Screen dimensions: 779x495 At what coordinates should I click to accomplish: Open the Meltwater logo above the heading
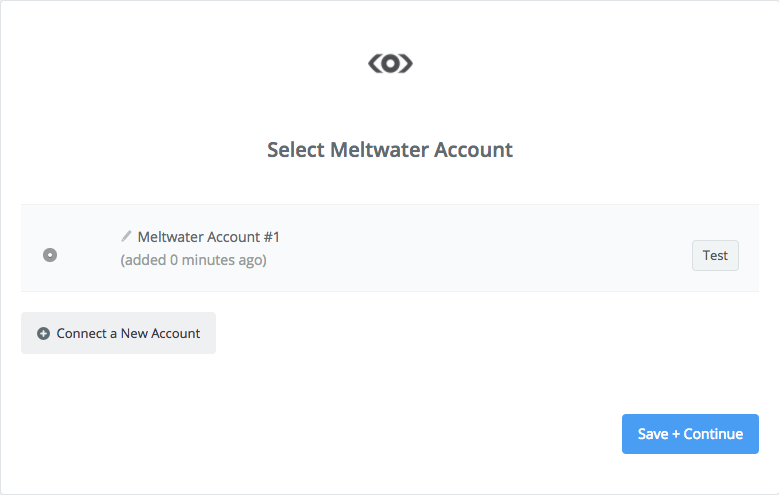click(x=390, y=63)
